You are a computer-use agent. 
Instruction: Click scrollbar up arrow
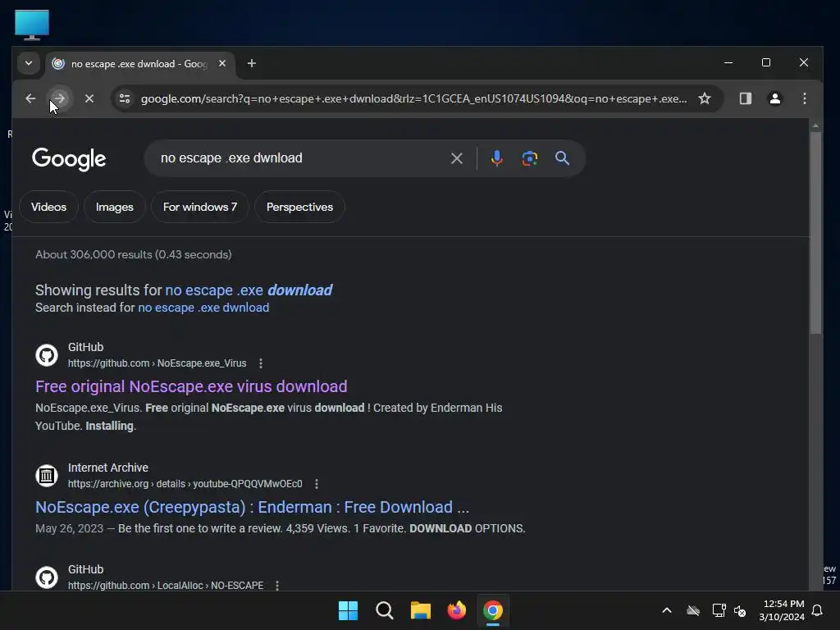click(x=815, y=126)
